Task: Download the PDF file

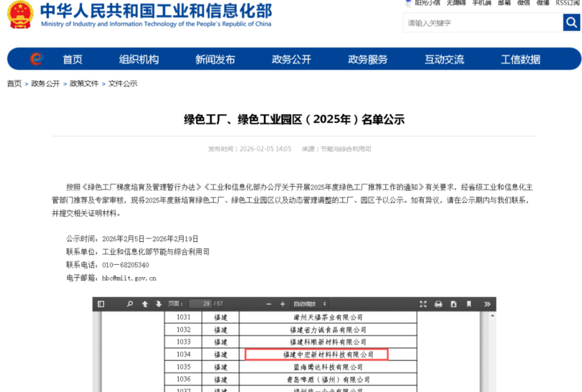Action: click(x=453, y=304)
